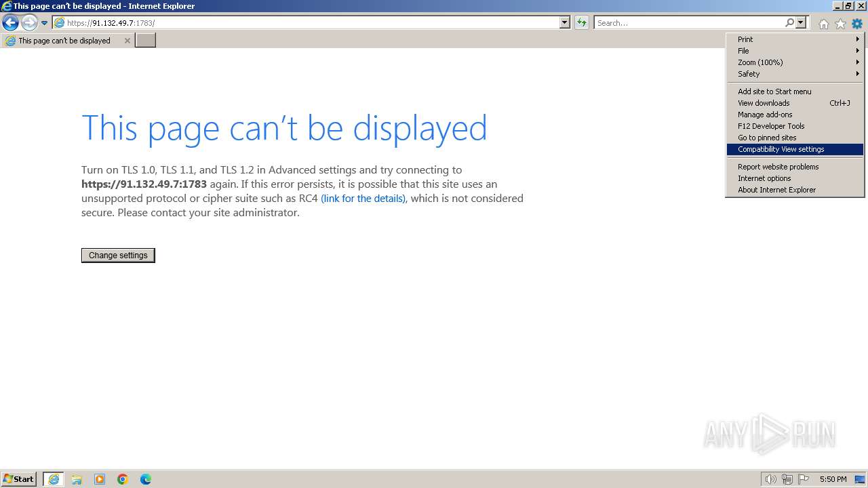Choose Add site to Start menu
868x488 pixels.
[x=795, y=91]
